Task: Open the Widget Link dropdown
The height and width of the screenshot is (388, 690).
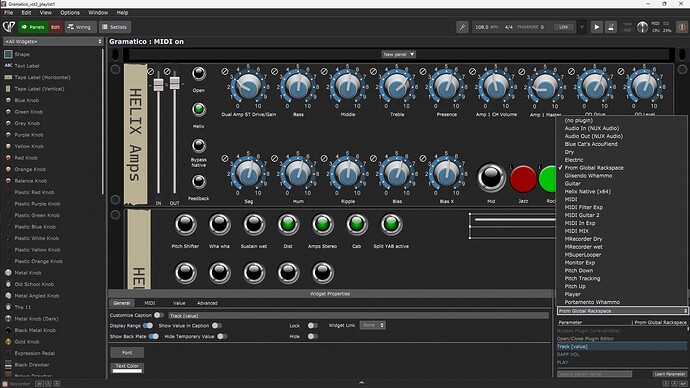Action: coord(373,325)
